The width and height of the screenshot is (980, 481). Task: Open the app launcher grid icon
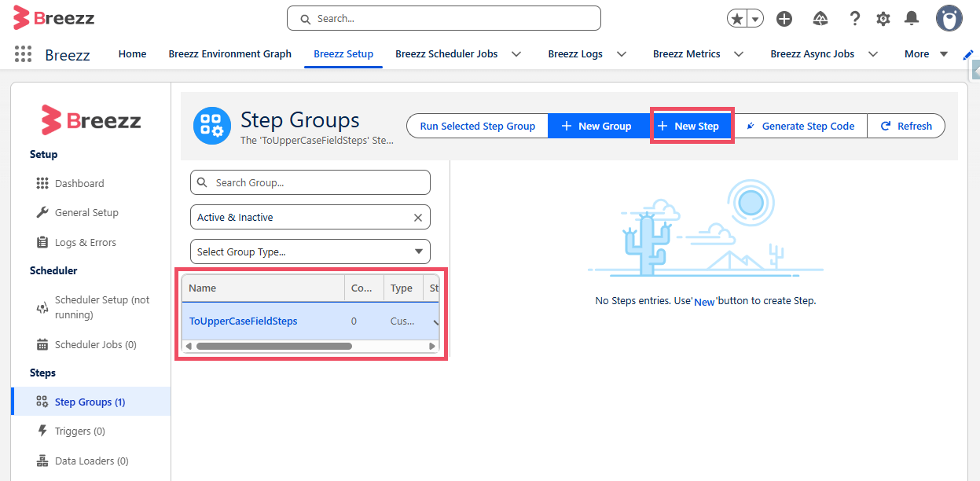24,53
